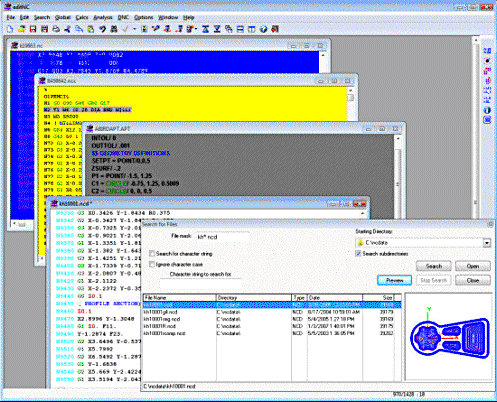Click the Undo arrow toolbar icon
Image resolution: width=497 pixels, height=402 pixels.
[102, 29]
